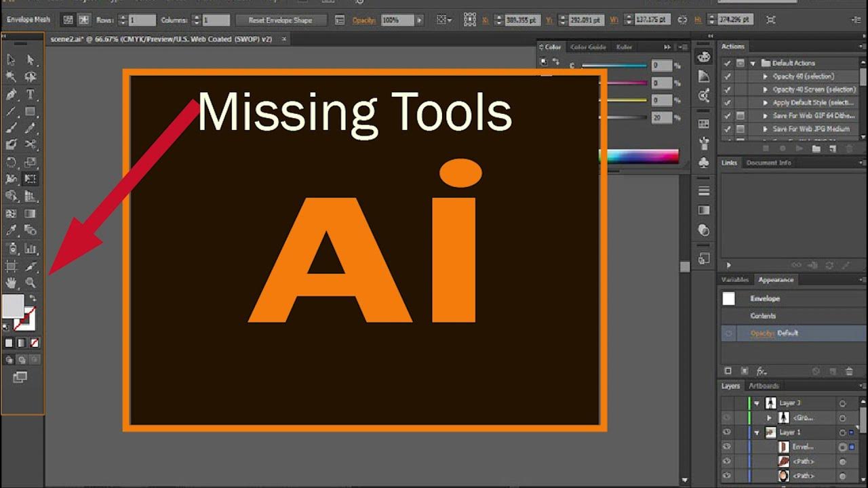This screenshot has height=488, width=868.
Task: Select the Magic Wand tool
Action: tap(11, 77)
